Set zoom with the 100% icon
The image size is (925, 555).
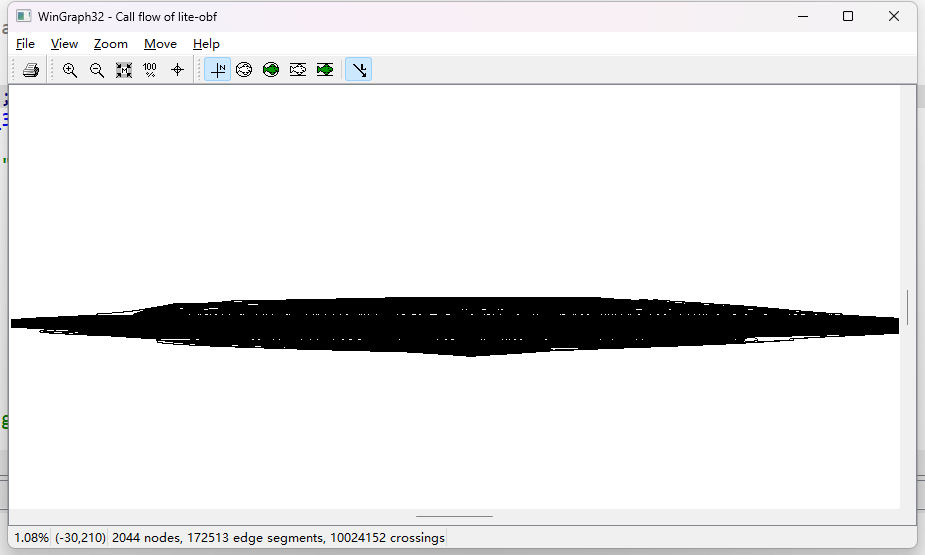point(150,70)
